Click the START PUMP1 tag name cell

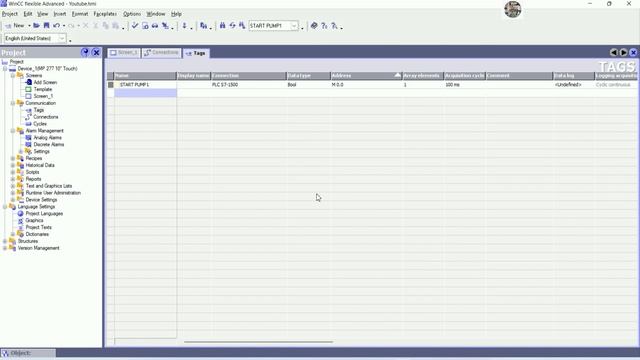(145, 85)
